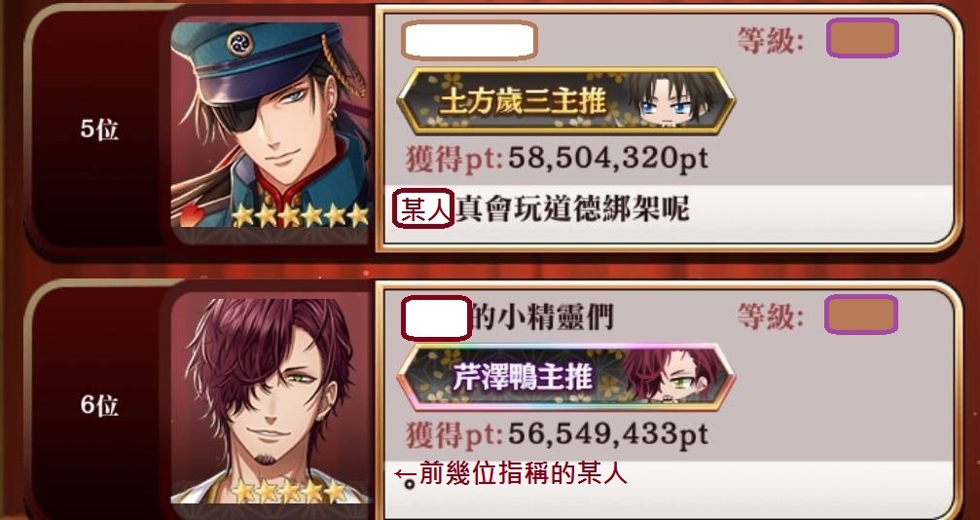Viewport: 980px width, 520px height.
Task: Click the boxed 某人 text in the comment
Action: [423, 208]
